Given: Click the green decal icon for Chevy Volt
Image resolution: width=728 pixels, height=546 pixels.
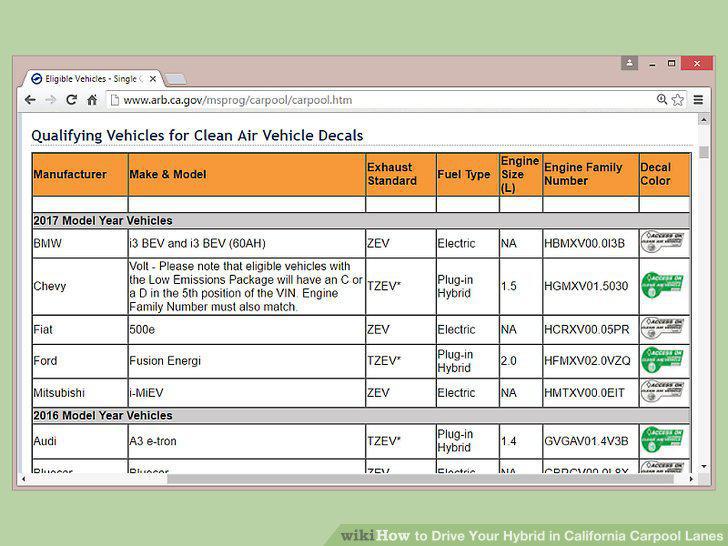Looking at the screenshot, I should coord(663,285).
